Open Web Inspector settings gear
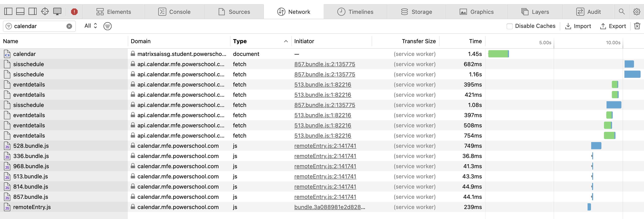The image size is (644, 219). tap(637, 11)
